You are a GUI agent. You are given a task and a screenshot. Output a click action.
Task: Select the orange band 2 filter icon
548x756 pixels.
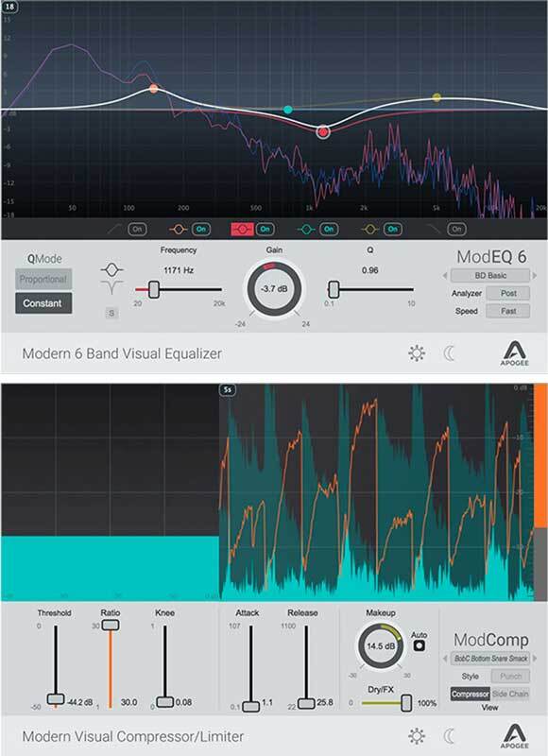tap(178, 229)
